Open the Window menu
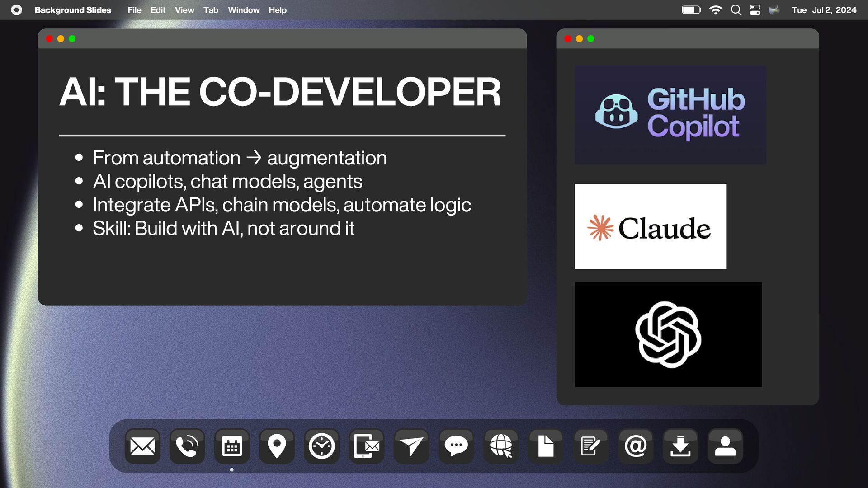Image resolution: width=868 pixels, height=488 pixels. point(244,10)
